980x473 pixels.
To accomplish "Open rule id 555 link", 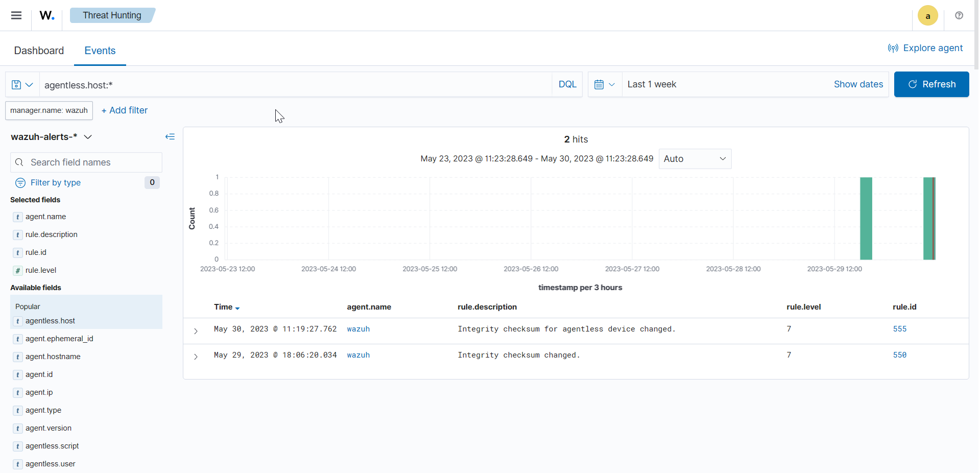I will 899,329.
